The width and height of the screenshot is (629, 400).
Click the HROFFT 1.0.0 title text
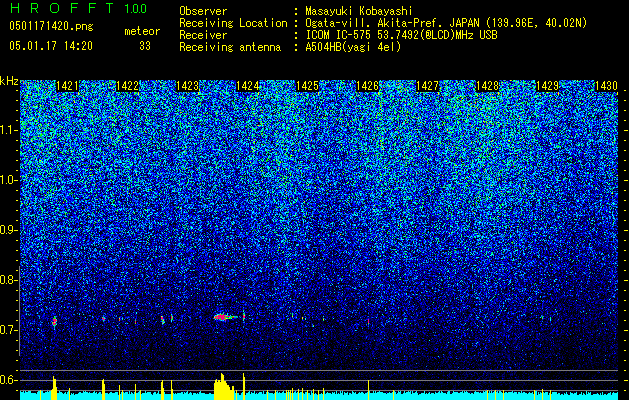(x=78, y=8)
